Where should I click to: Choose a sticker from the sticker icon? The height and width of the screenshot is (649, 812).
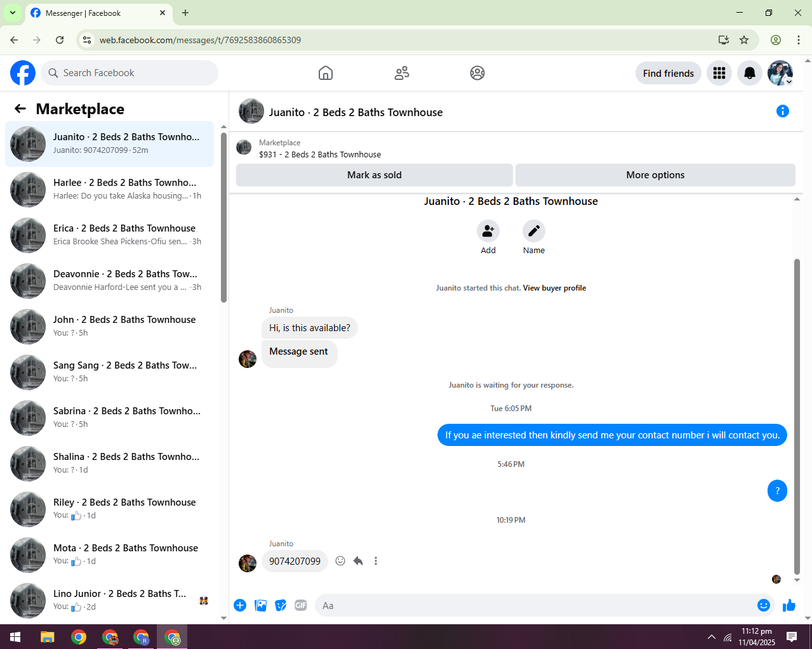[x=281, y=605]
